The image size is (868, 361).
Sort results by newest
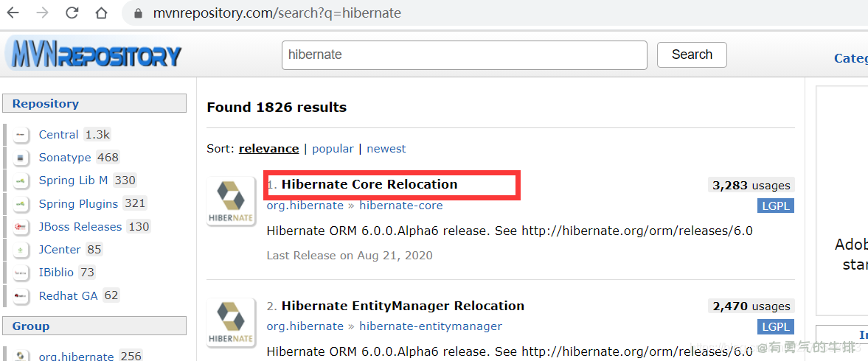386,149
